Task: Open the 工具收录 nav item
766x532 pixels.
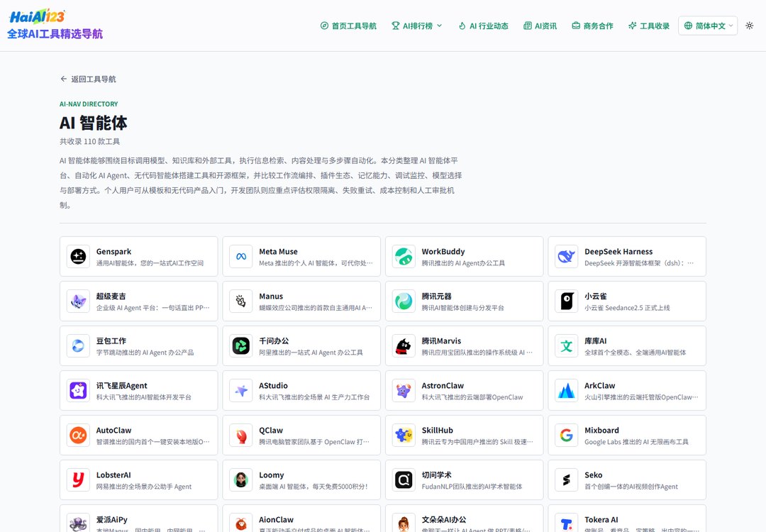Action: pyautogui.click(x=649, y=26)
